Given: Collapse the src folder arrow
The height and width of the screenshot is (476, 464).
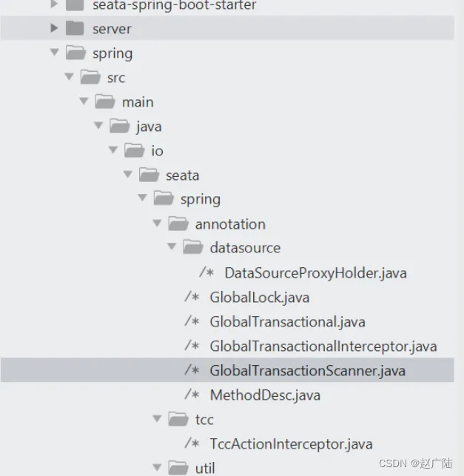Looking at the screenshot, I should pos(69,76).
